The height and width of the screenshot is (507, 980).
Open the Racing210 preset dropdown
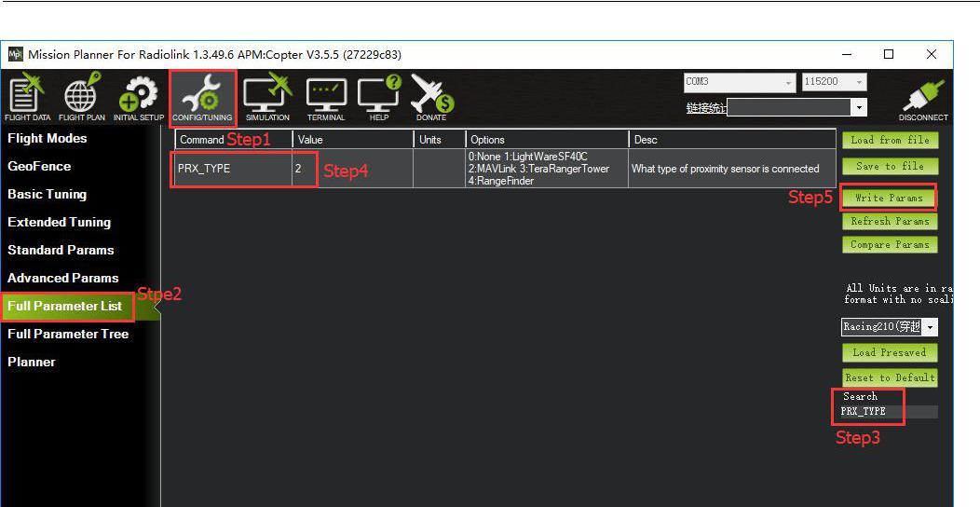point(890,327)
